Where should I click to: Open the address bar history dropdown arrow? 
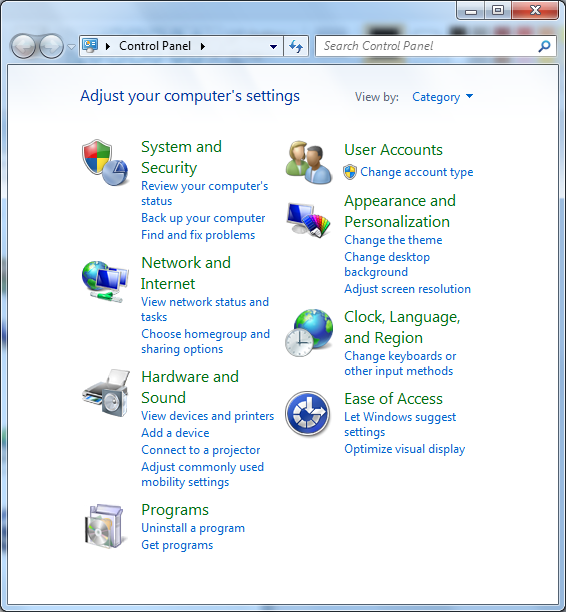[273, 46]
